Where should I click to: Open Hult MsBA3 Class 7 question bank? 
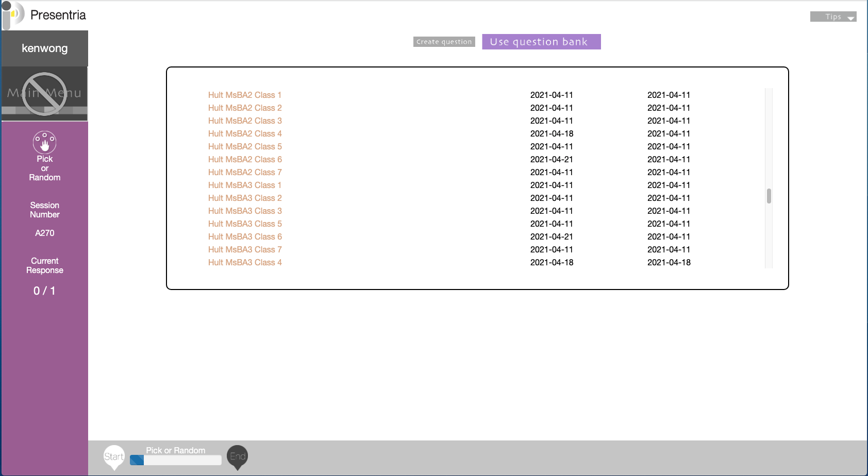245,249
